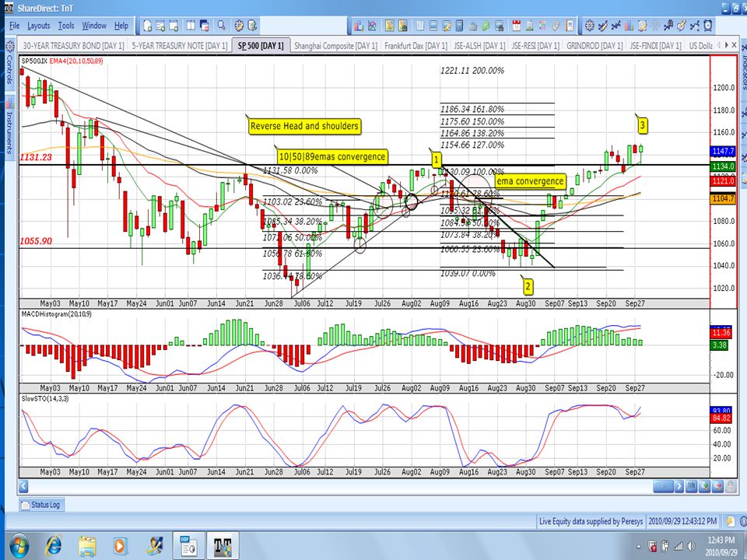
Task: Click the lightning status bar icon
Action: pos(730,521)
